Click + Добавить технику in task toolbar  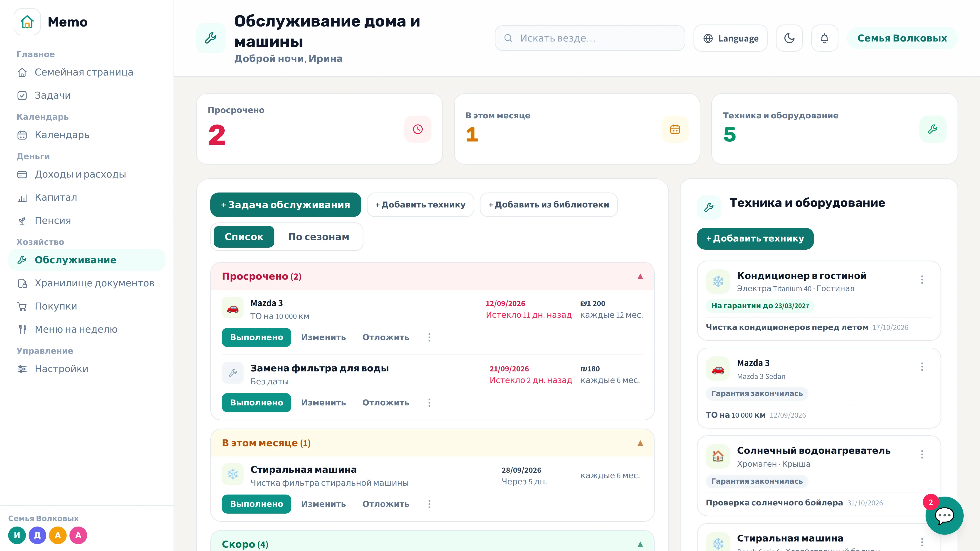click(420, 205)
